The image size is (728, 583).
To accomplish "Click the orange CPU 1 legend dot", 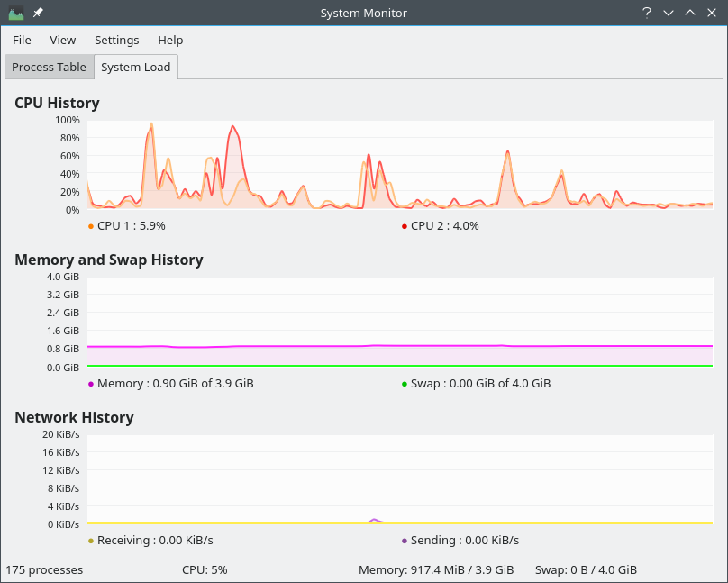I will 91,226.
